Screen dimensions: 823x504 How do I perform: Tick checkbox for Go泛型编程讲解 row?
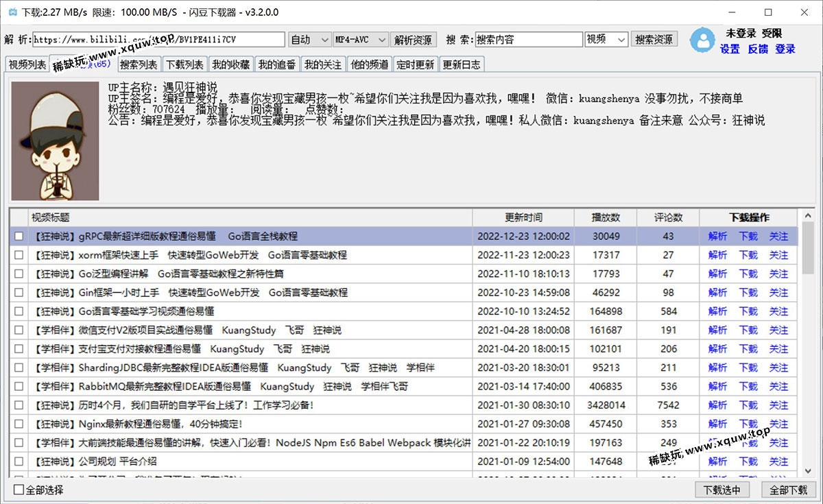click(19, 274)
